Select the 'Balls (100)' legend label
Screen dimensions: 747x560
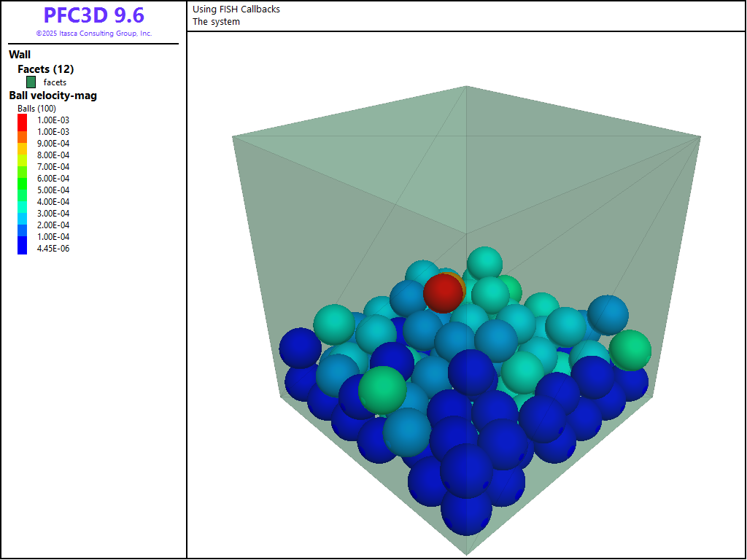coord(36,109)
